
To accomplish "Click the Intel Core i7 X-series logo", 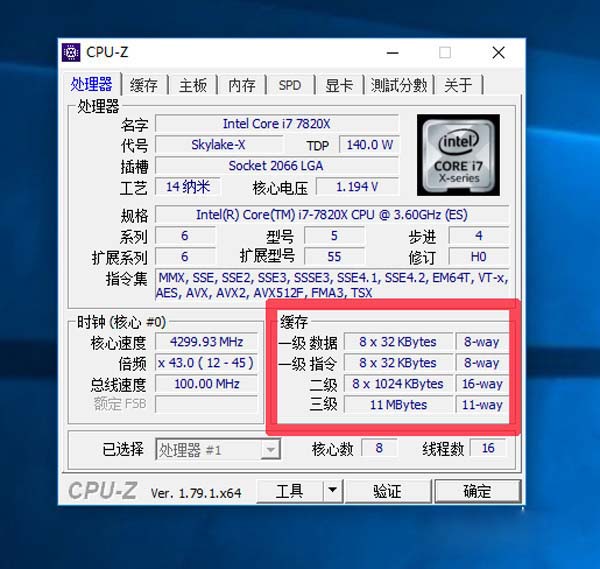I will 458,155.
